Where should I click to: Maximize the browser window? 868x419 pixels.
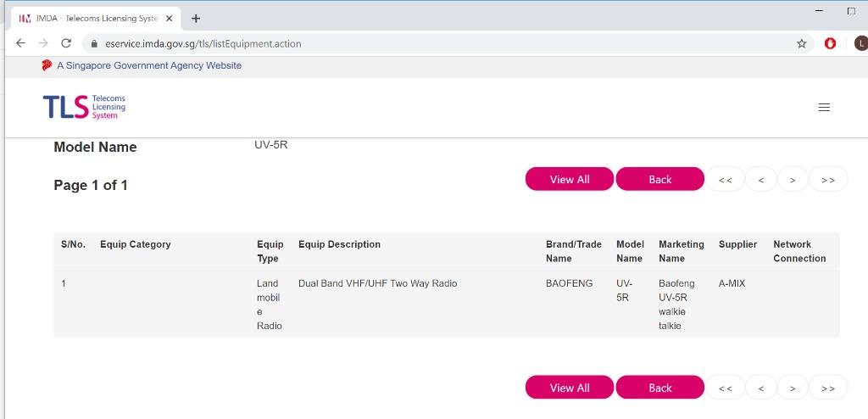tap(851, 10)
